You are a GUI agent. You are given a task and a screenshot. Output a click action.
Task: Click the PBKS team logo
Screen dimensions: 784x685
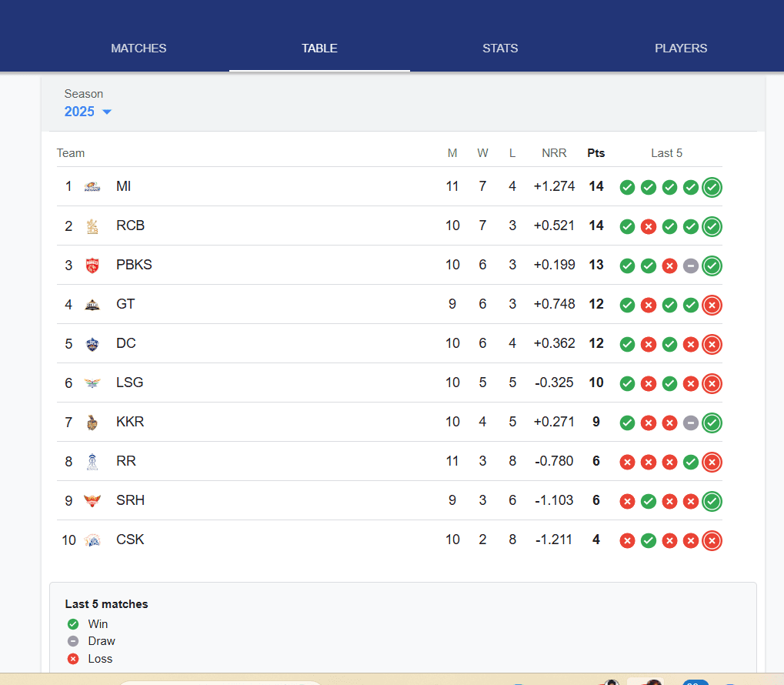pos(92,265)
